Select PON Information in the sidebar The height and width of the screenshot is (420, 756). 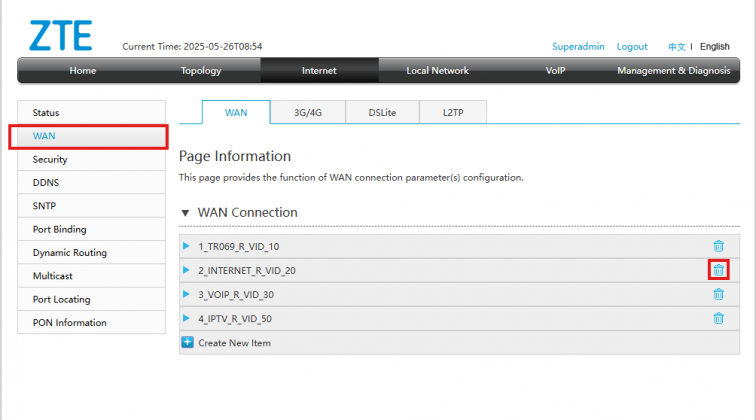click(69, 323)
